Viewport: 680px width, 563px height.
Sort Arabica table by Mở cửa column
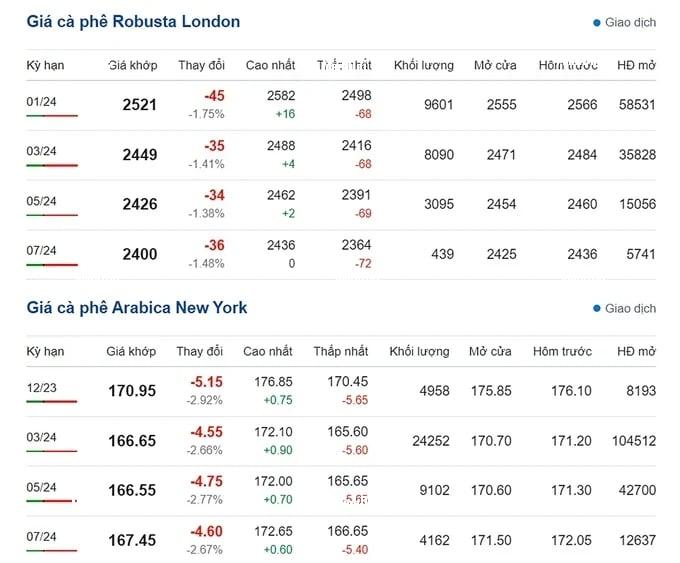(490, 351)
